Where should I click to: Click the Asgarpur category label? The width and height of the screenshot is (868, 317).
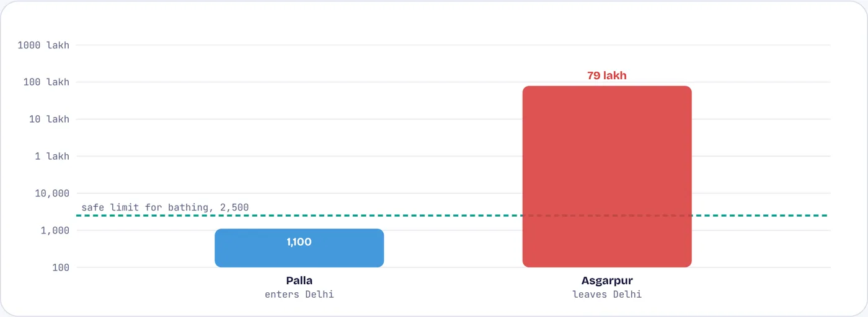pyautogui.click(x=607, y=280)
